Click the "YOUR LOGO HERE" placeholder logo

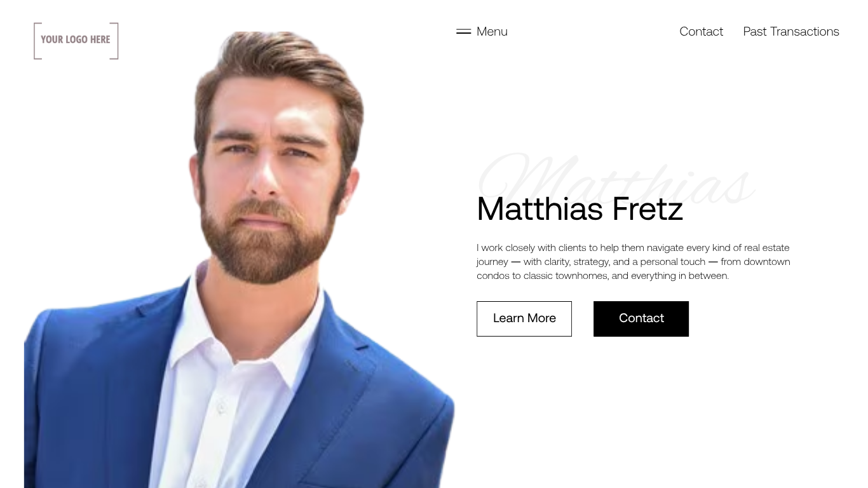(x=76, y=41)
